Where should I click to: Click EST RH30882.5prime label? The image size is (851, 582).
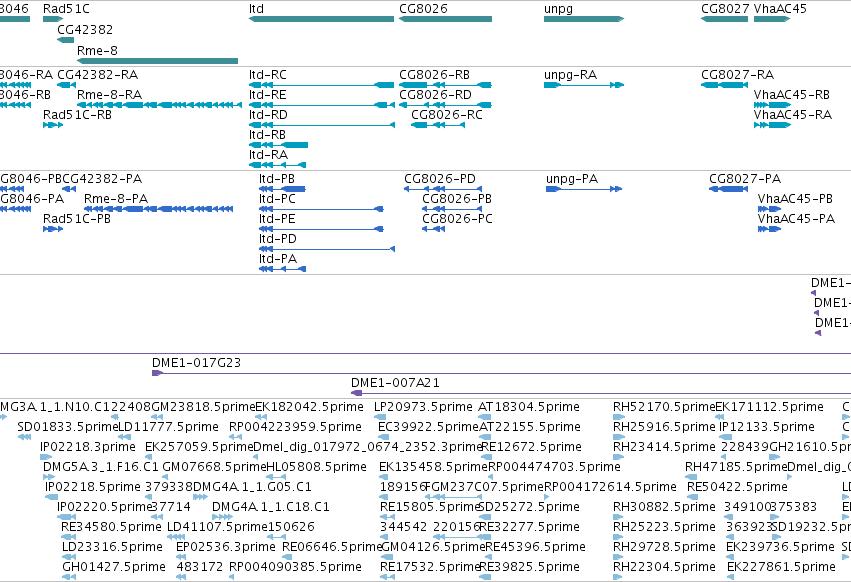pyautogui.click(x=664, y=507)
